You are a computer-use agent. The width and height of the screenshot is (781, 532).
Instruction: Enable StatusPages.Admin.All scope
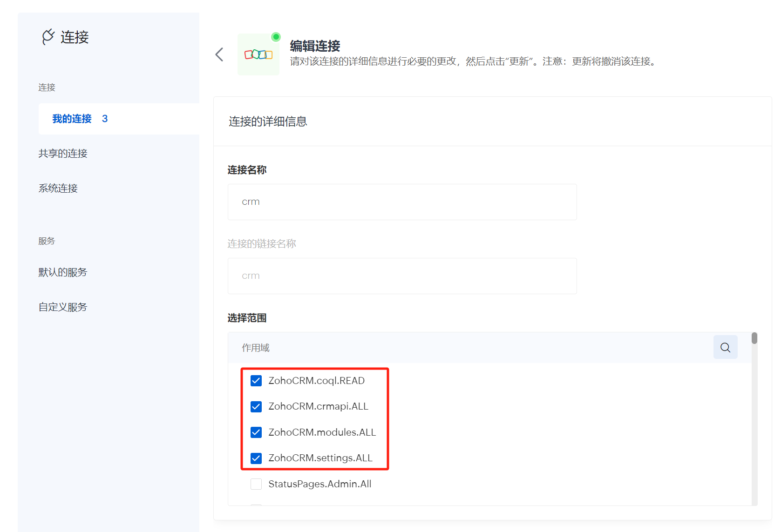256,484
